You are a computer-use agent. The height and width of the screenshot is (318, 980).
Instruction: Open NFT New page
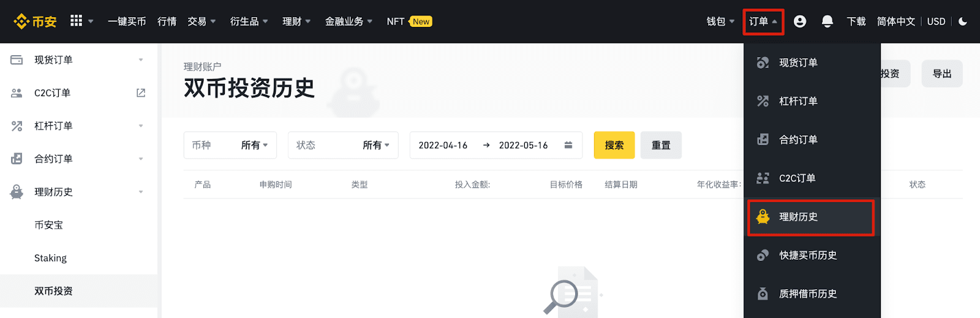409,21
